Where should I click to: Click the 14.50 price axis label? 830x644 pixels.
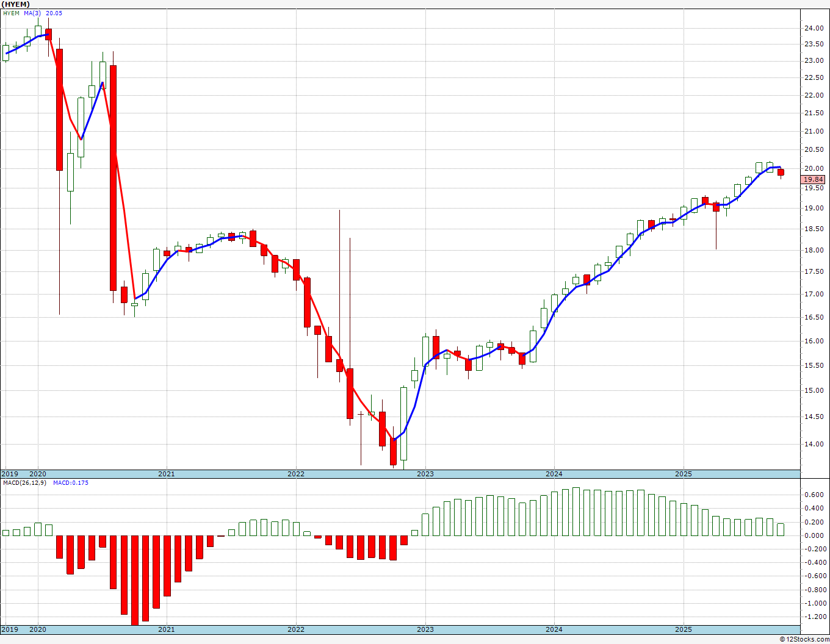pos(814,417)
